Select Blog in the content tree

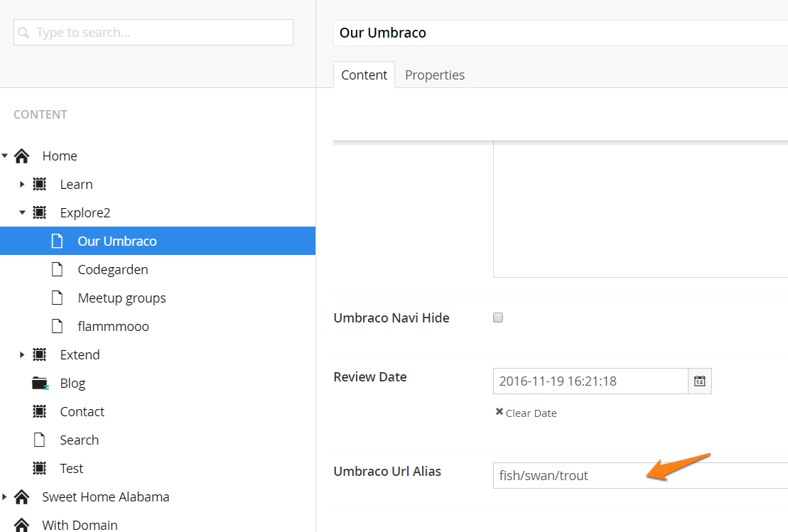pyautogui.click(x=73, y=384)
